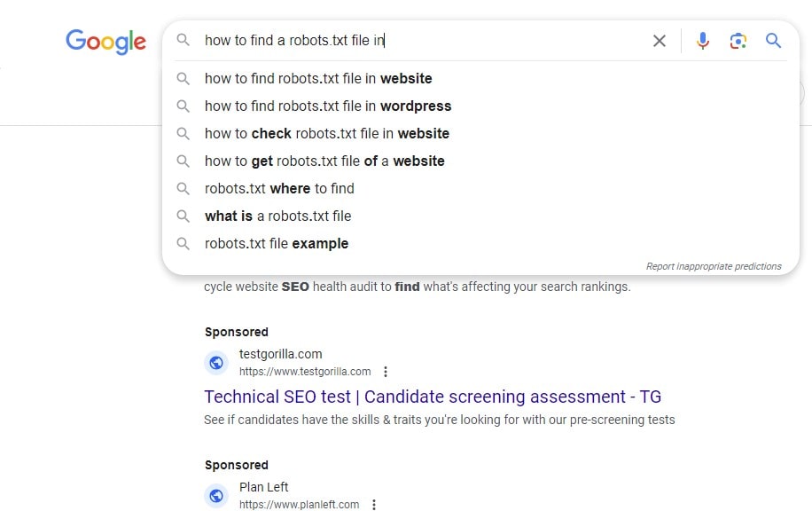Choose suggestion 'how to find robots.txt file in wordpress'
812x511 pixels.
coord(480,106)
